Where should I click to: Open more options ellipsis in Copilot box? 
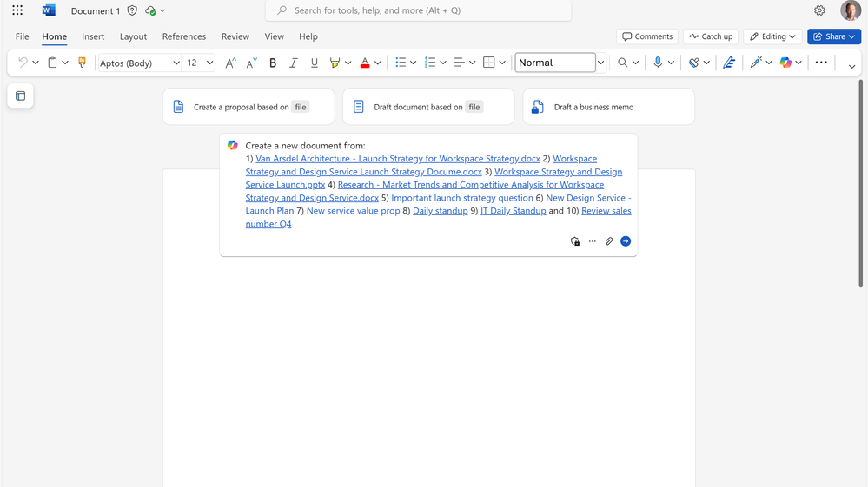(593, 241)
